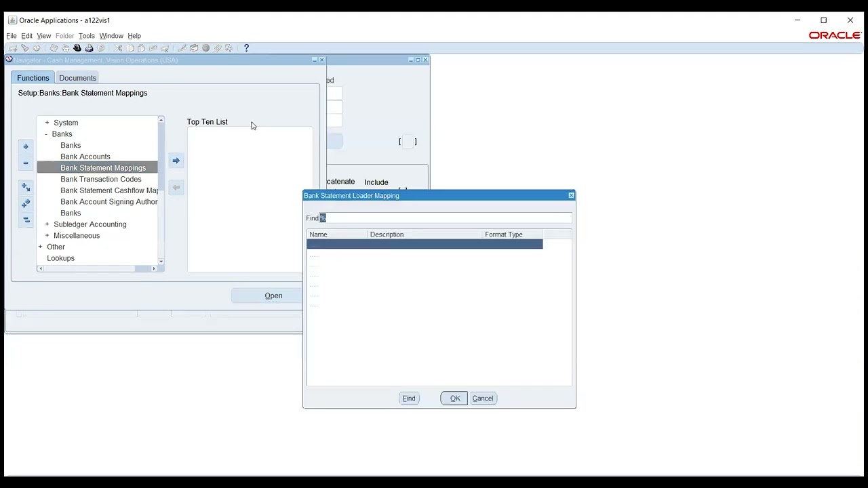Confirm selection with the OK button
Screen dimensions: 868x488
454,399
